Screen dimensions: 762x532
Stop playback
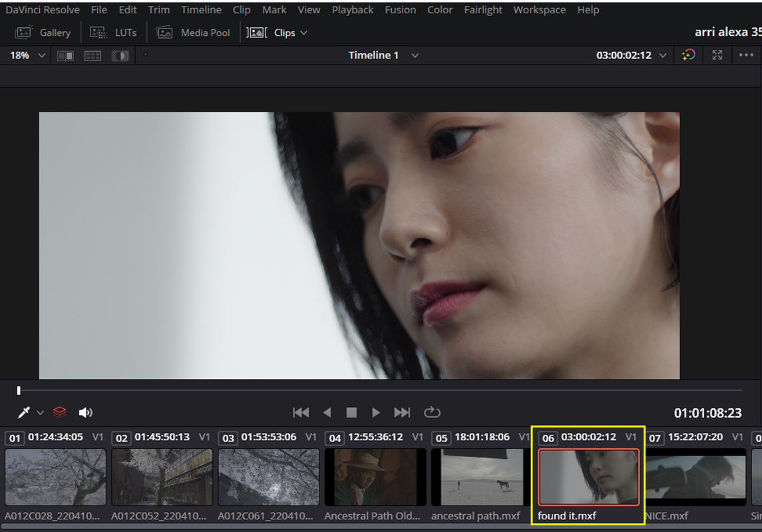(351, 412)
